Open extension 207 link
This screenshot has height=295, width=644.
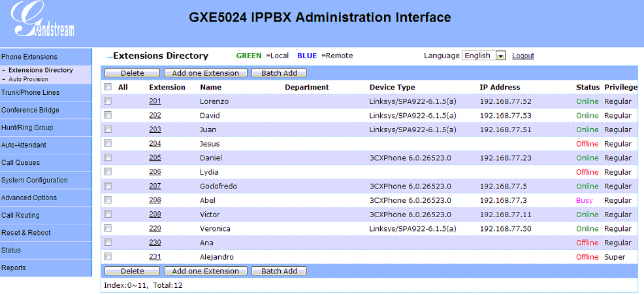coord(155,186)
